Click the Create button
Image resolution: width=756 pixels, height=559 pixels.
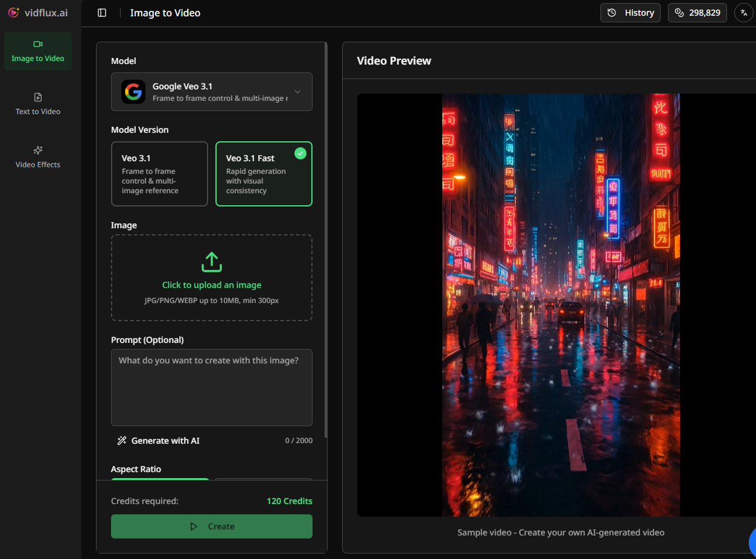(211, 526)
